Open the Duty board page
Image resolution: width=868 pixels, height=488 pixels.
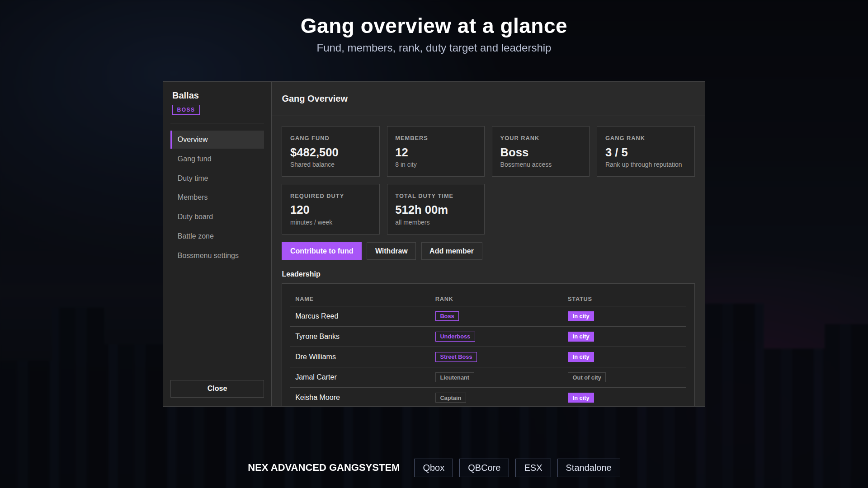coord(217,217)
